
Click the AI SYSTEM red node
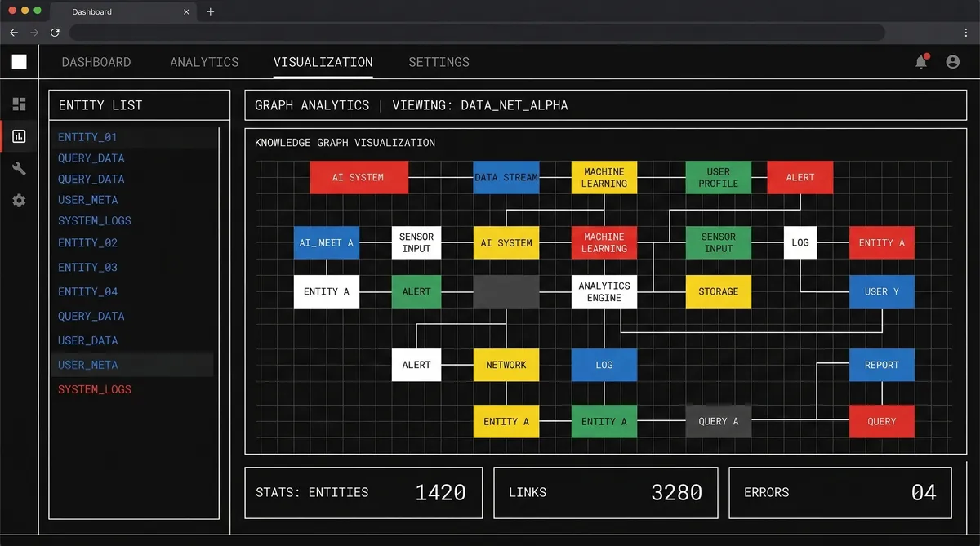[x=359, y=177]
